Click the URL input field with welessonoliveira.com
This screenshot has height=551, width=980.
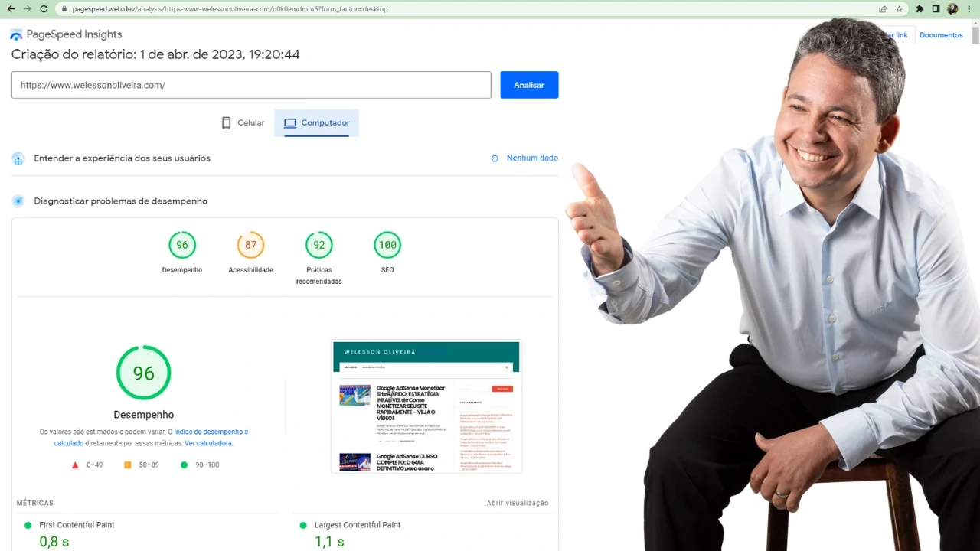pyautogui.click(x=251, y=85)
